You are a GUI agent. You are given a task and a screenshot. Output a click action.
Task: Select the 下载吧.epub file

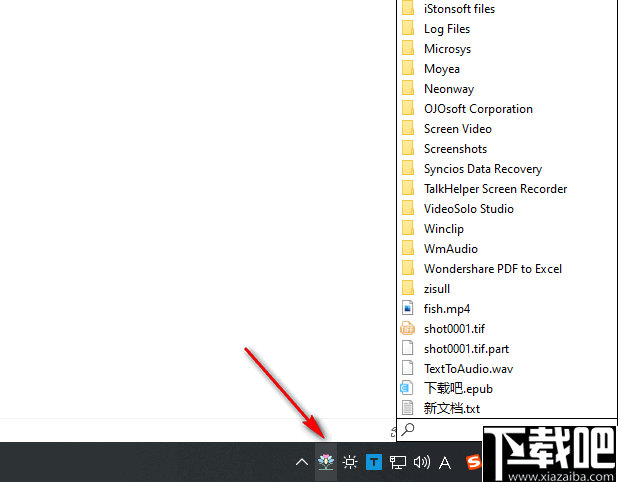(x=458, y=389)
